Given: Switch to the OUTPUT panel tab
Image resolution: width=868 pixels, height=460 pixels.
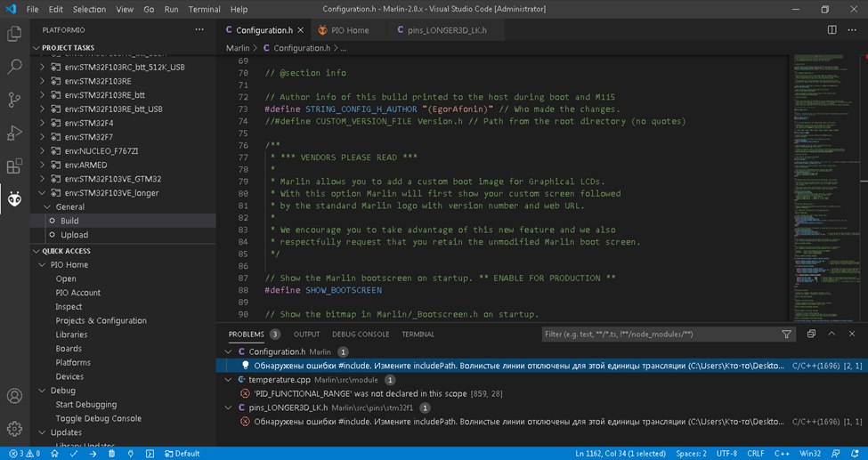Looking at the screenshot, I should (306, 335).
